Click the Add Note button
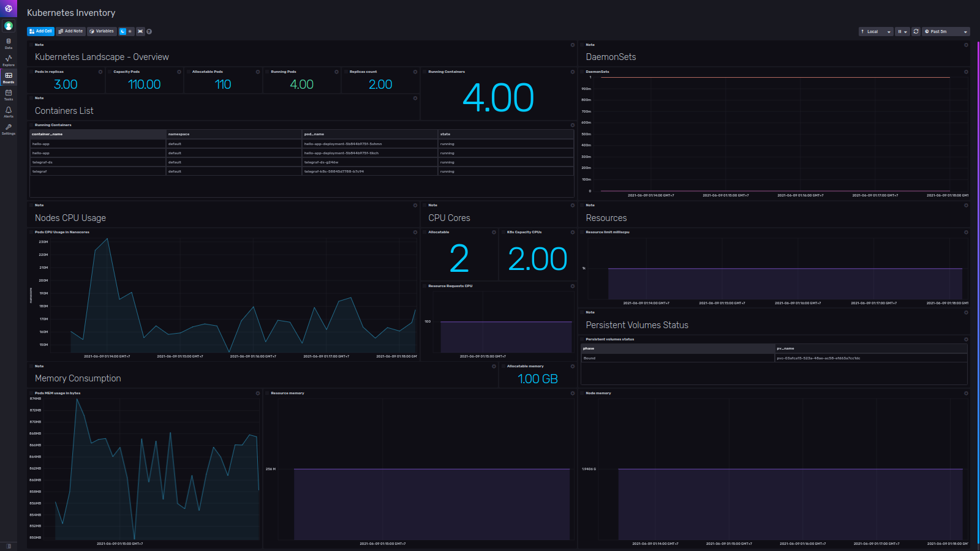Image resolution: width=980 pixels, height=551 pixels. 70,31
